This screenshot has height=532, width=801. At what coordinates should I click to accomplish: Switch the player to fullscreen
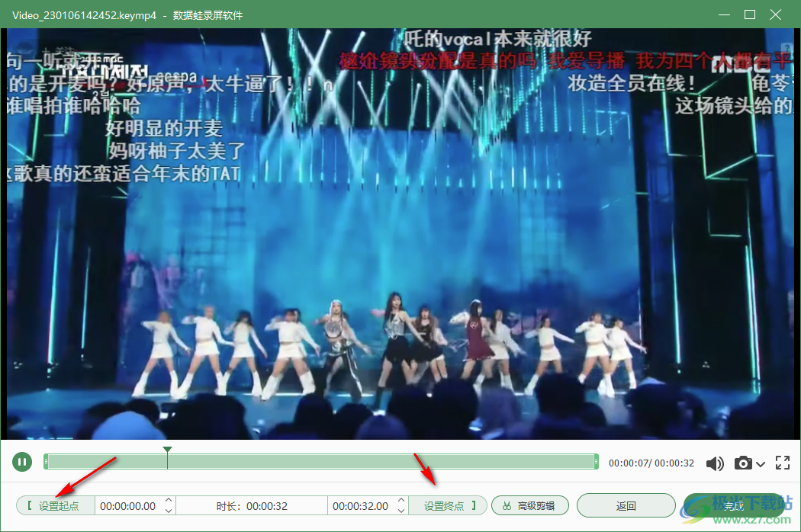point(783,463)
